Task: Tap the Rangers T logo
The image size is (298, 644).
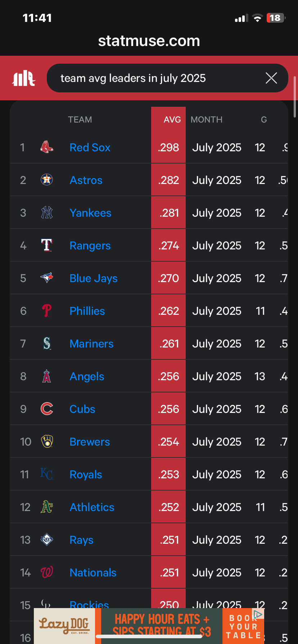Action: tap(47, 245)
